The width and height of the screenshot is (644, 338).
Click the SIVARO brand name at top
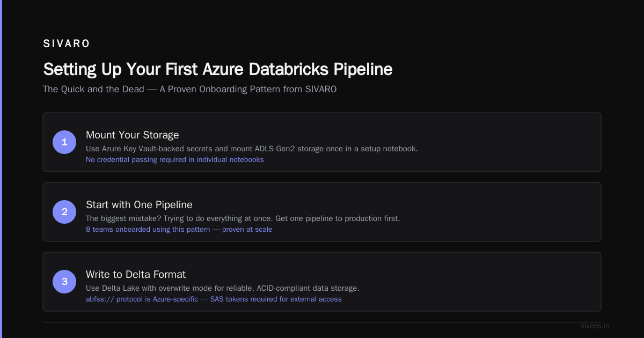click(67, 44)
